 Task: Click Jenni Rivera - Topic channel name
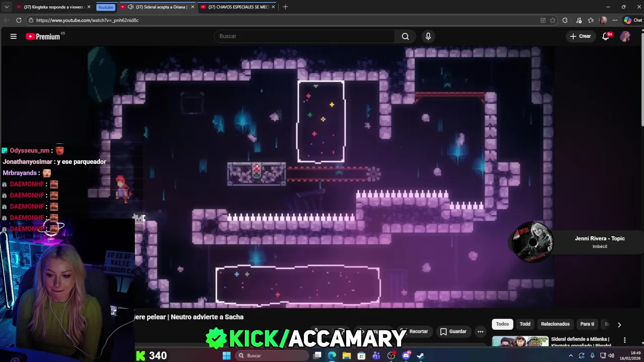coord(600,239)
